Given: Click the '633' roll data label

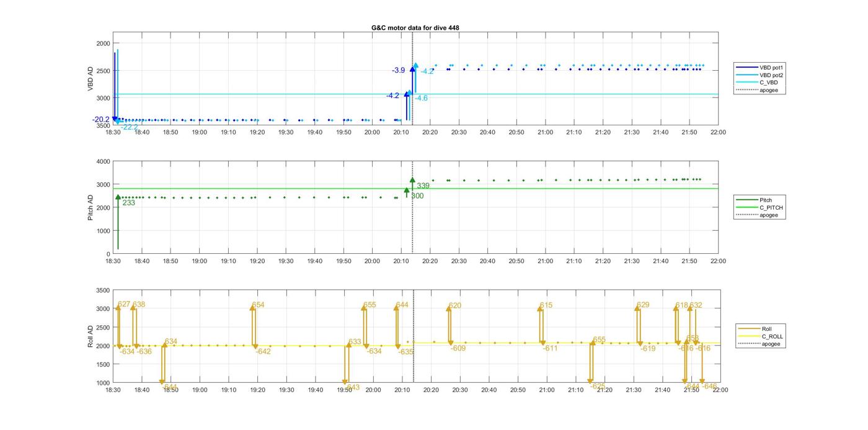Looking at the screenshot, I should (x=355, y=343).
